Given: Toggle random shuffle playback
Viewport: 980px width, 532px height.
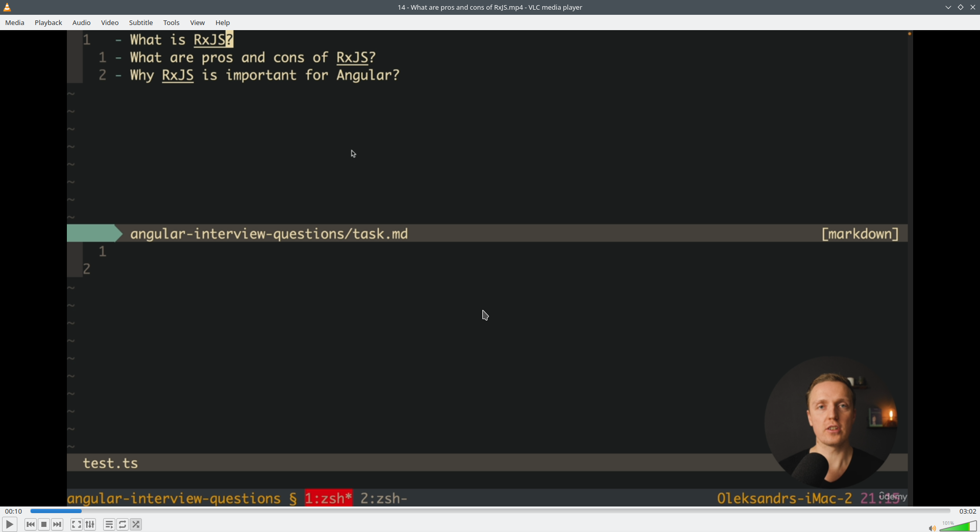Looking at the screenshot, I should 136,524.
